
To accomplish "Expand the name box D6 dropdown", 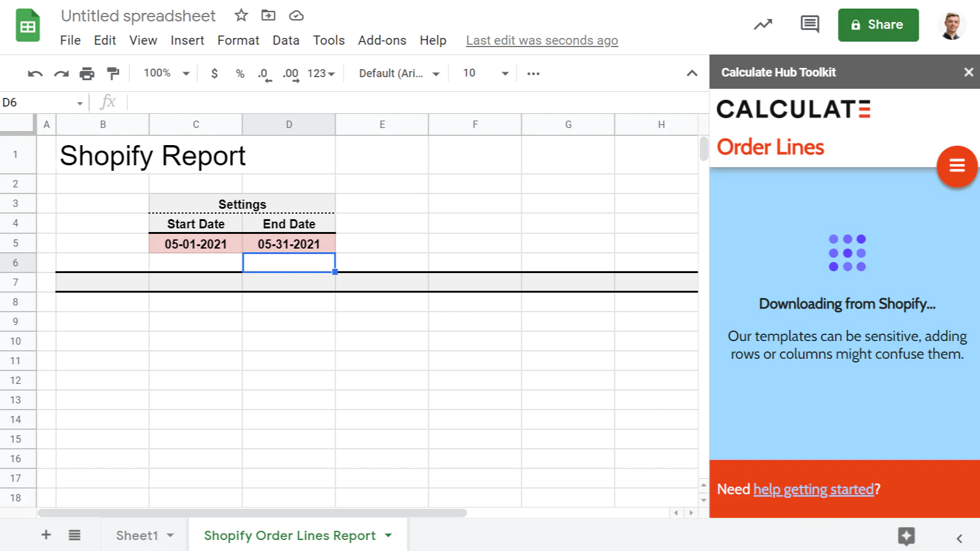I will point(80,103).
